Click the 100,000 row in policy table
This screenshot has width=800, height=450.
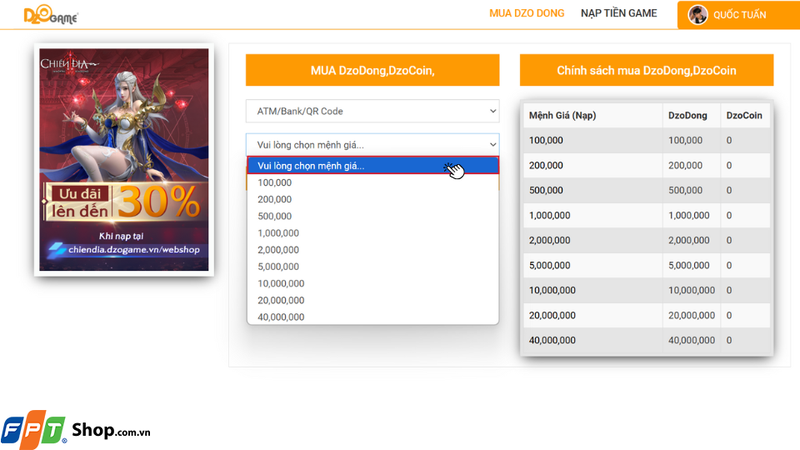(x=646, y=140)
